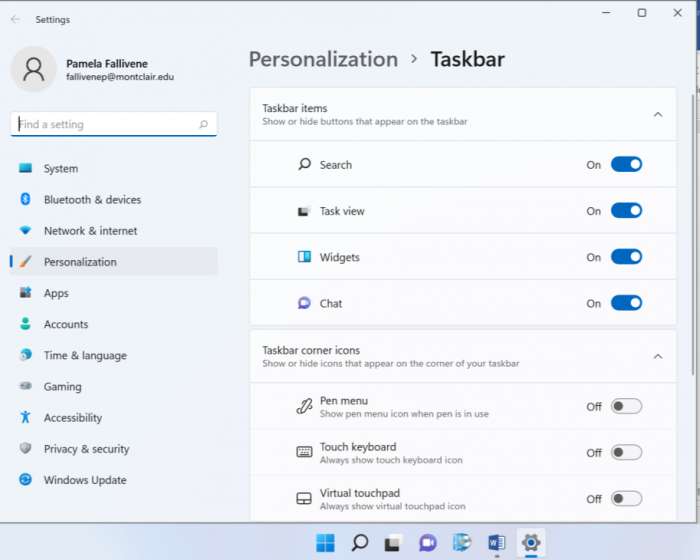
Task: Collapse the Taskbar items section
Action: (x=658, y=114)
